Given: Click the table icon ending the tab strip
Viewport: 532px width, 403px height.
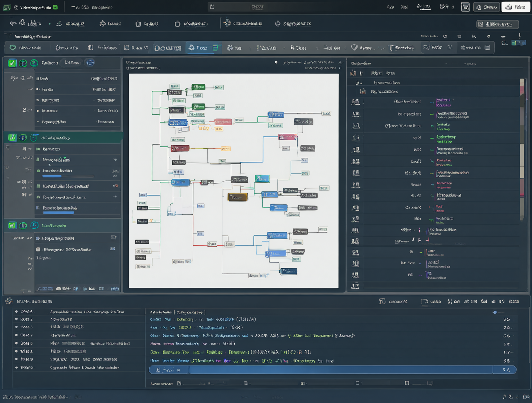Looking at the screenshot, I should (x=488, y=48).
